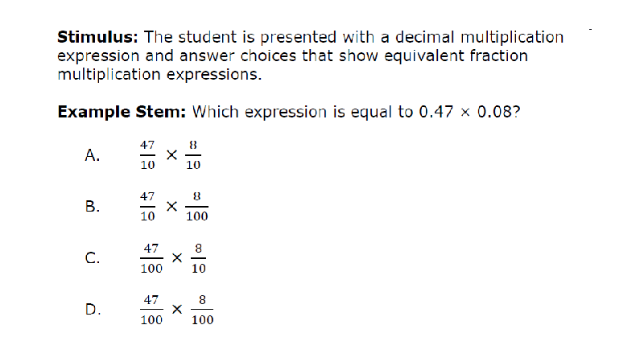Screen dimensions: 644x362
Task: Click the bold Example Stem label
Action: tap(122, 112)
